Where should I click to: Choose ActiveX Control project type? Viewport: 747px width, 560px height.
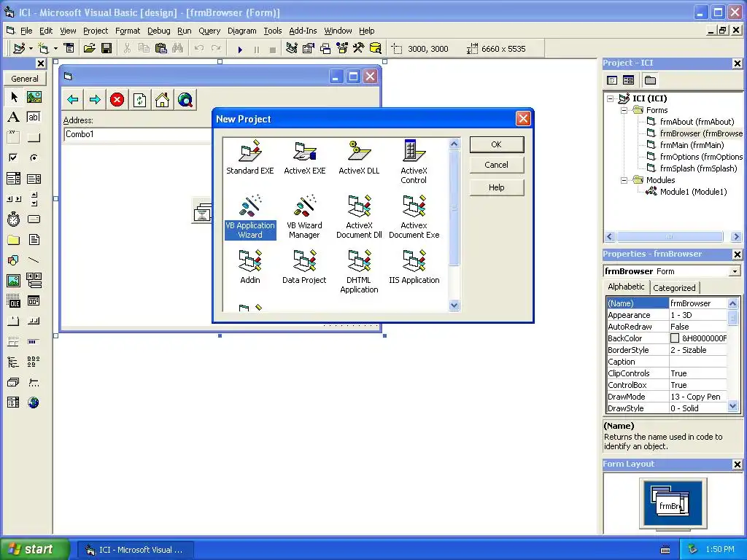click(x=414, y=162)
